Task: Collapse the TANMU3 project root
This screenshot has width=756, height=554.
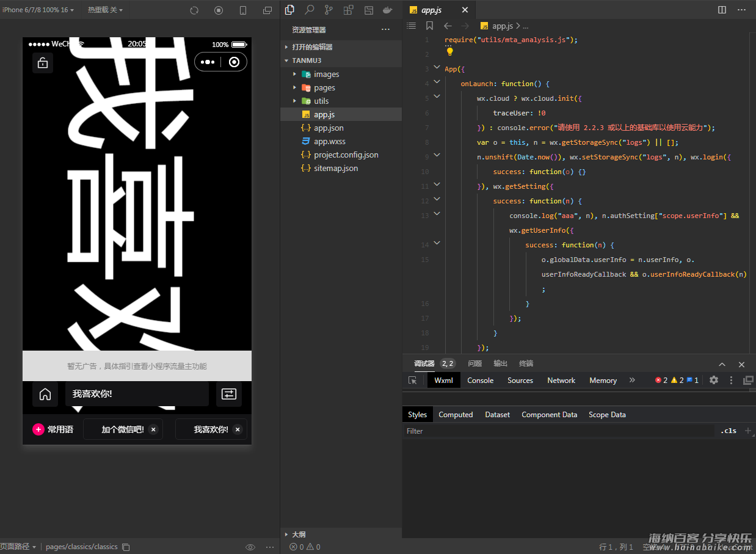Action: click(341, 60)
